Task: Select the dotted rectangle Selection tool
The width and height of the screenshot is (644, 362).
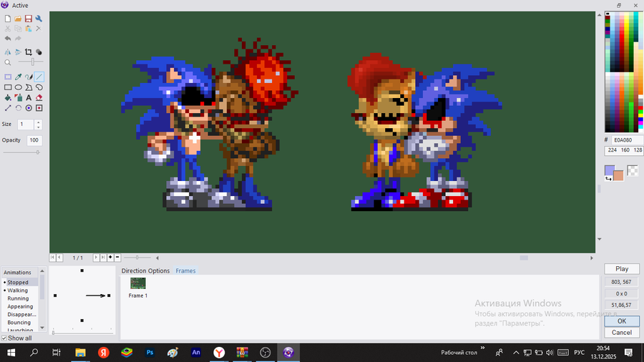Action: click(x=8, y=77)
